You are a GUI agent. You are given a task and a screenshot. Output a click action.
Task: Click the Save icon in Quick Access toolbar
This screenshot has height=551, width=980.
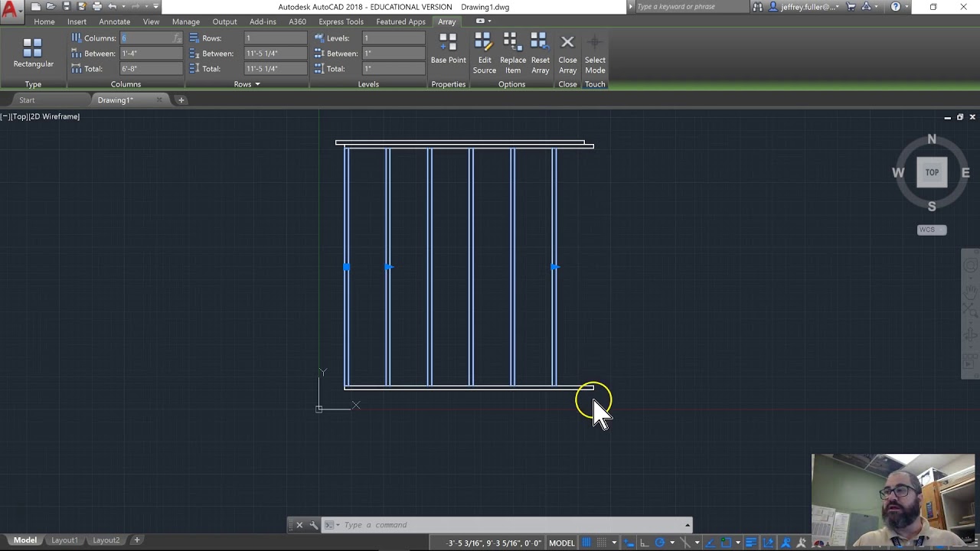click(67, 7)
